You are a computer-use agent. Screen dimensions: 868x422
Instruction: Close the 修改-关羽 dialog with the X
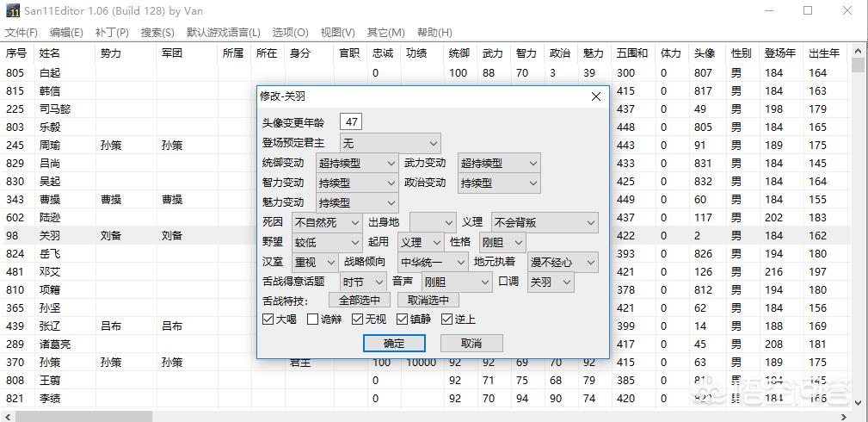point(595,96)
